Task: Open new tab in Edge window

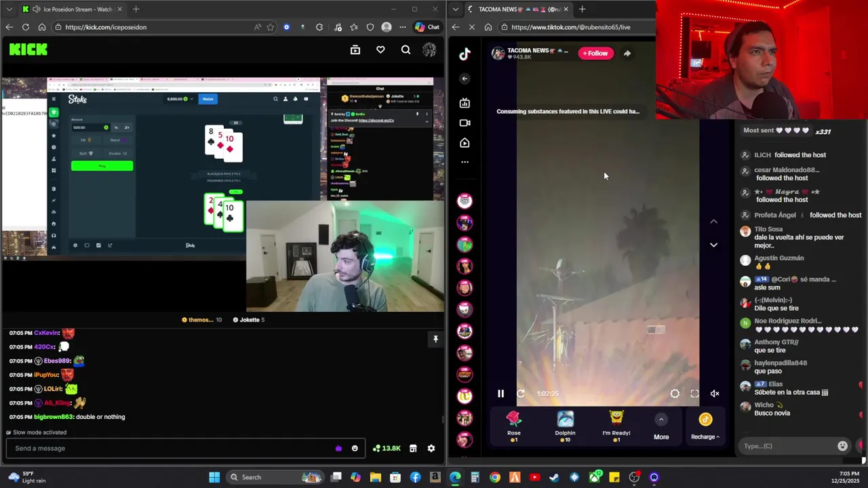Action: (x=136, y=9)
